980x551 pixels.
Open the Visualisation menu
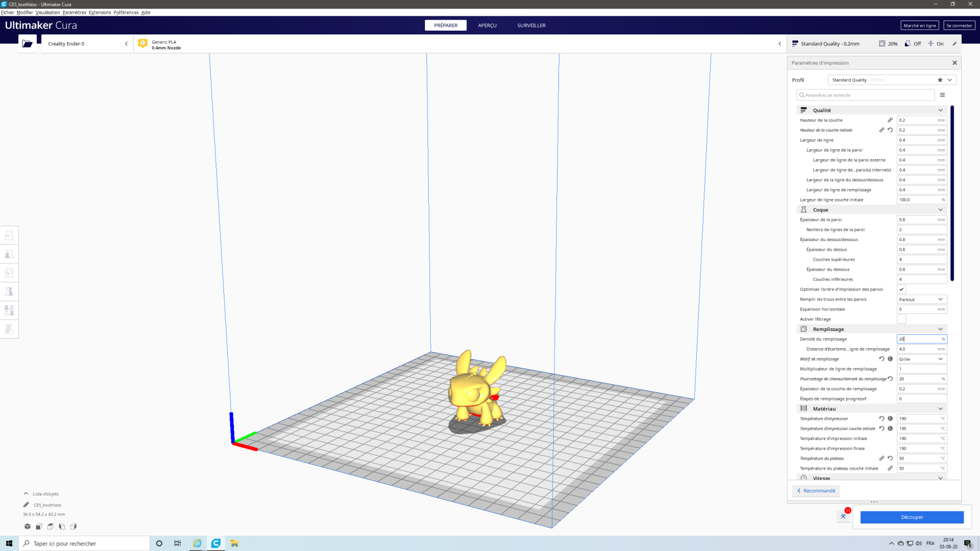tap(48, 12)
